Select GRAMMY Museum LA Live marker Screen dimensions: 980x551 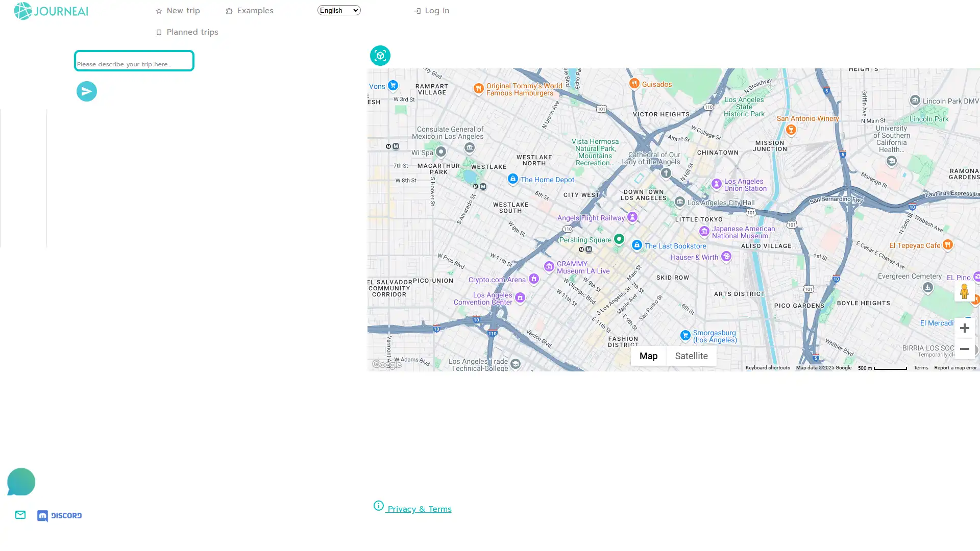pyautogui.click(x=549, y=266)
